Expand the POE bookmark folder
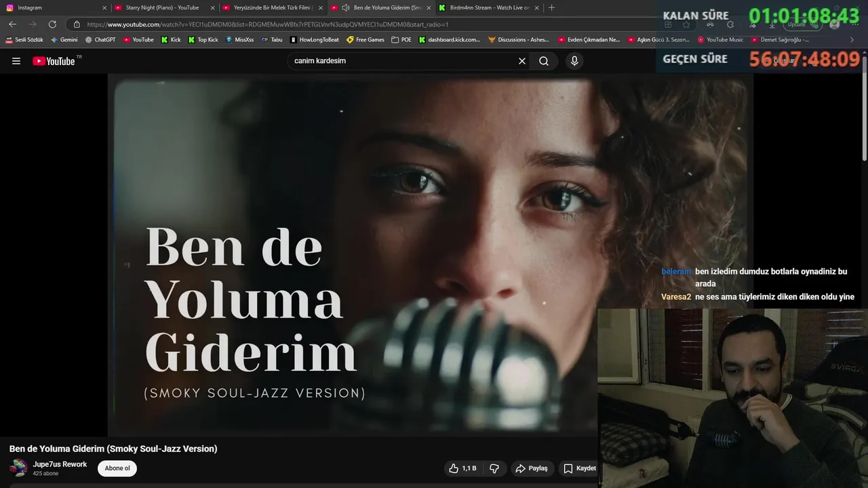This screenshot has height=488, width=868. (401, 40)
